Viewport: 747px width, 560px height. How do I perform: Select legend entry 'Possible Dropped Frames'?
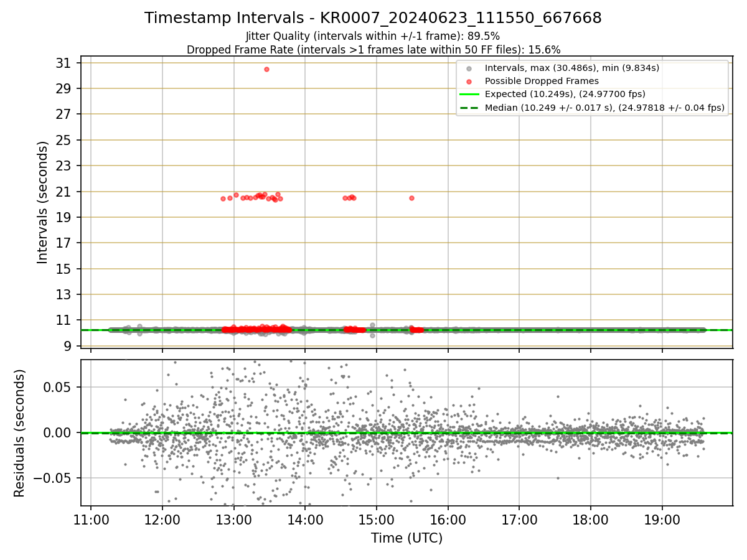coord(542,81)
